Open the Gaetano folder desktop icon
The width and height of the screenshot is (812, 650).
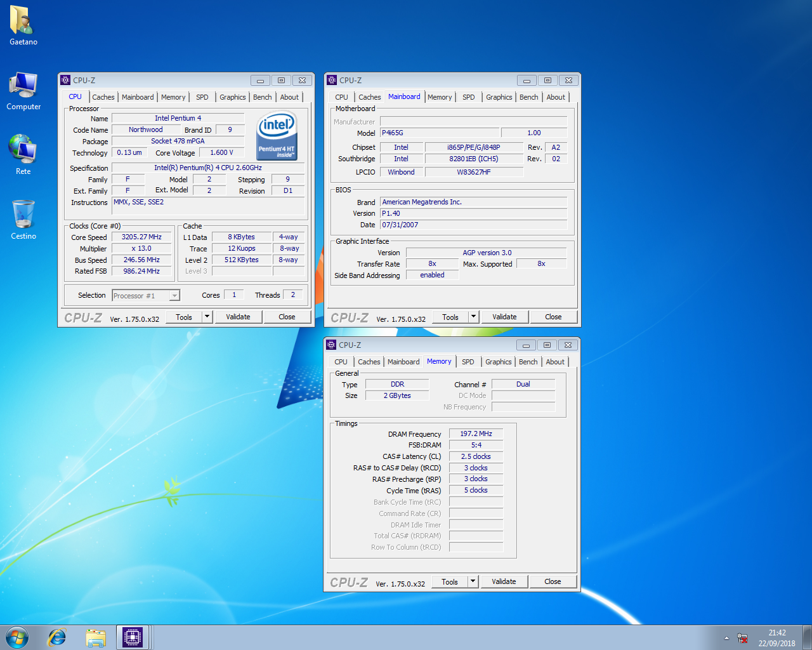click(23, 26)
